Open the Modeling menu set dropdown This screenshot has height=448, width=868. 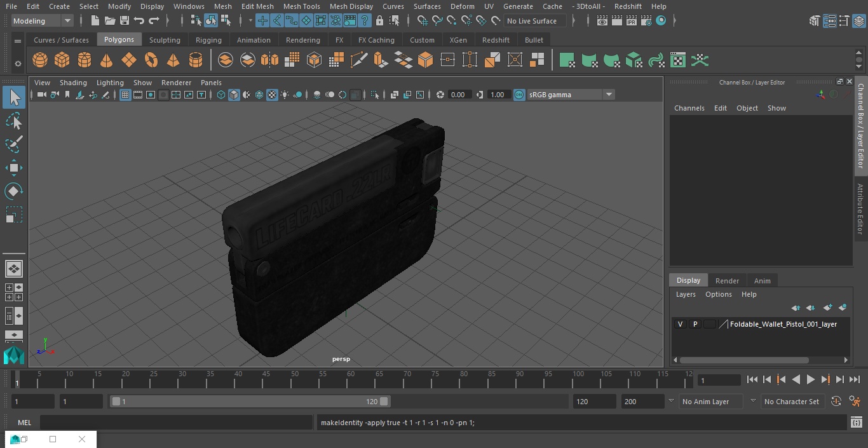(x=42, y=21)
